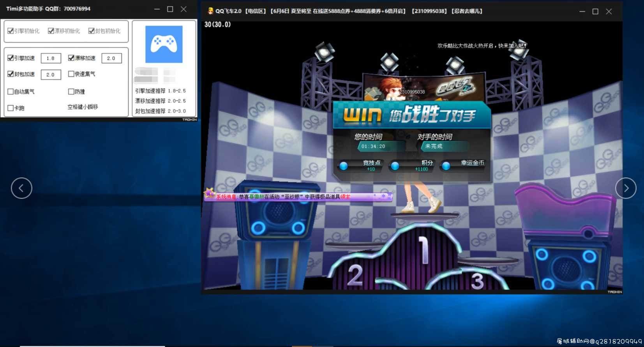Uncheck the 引擎加速 checkbox
This screenshot has height=347, width=644.
pos(11,58)
